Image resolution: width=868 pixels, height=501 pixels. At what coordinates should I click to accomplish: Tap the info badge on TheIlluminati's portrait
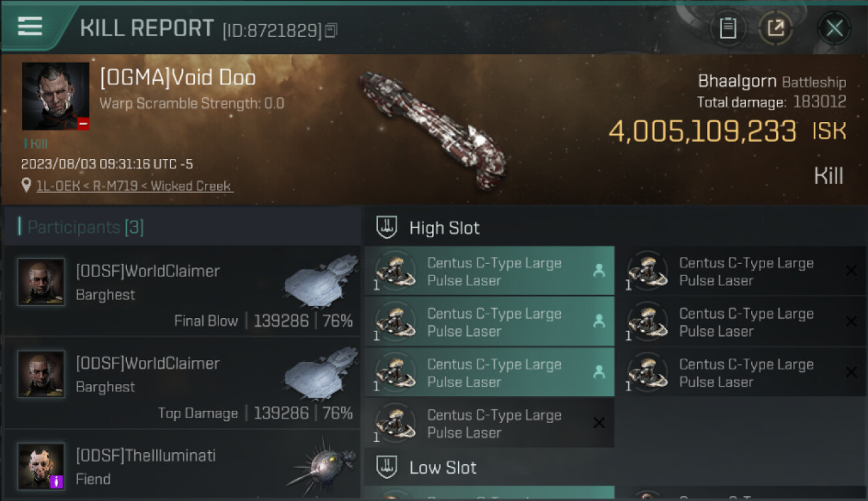(57, 481)
